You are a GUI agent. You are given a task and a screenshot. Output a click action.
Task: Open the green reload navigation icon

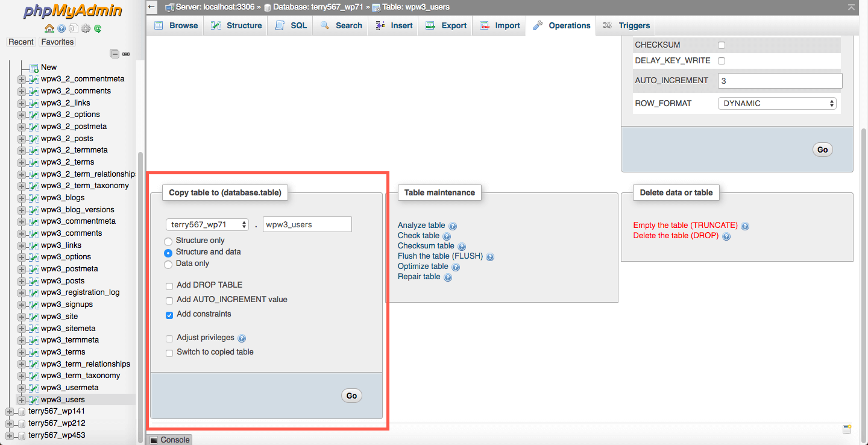point(97,28)
